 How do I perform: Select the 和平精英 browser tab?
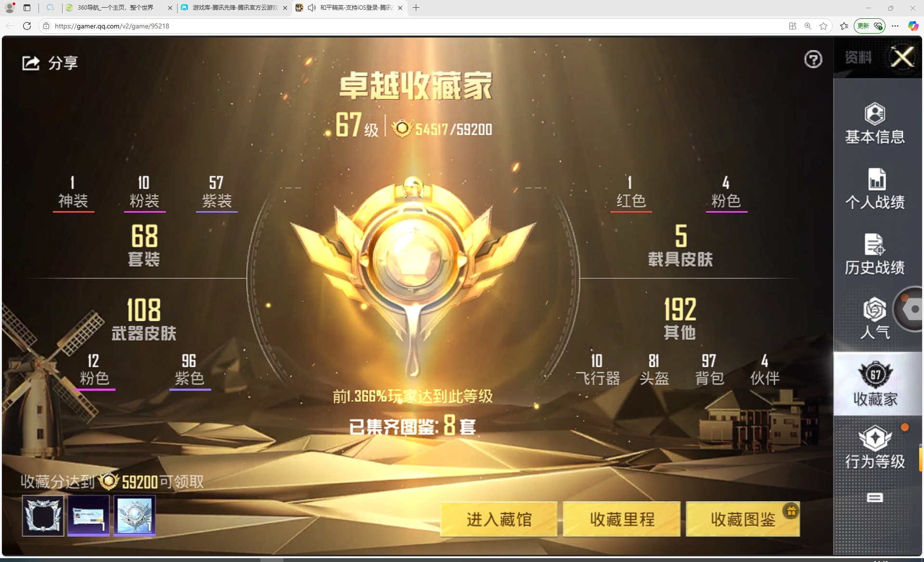point(350,8)
